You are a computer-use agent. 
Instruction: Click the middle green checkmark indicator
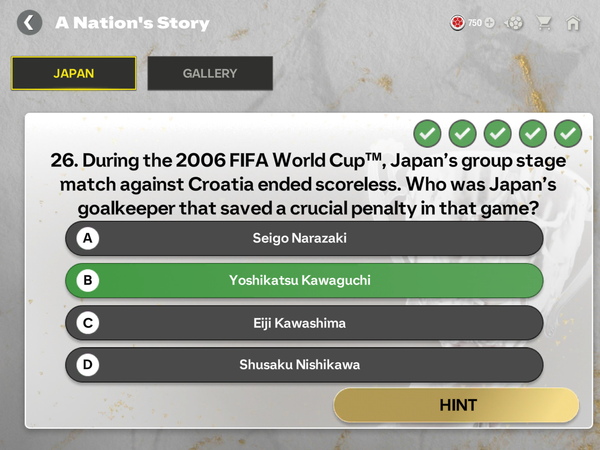pos(497,132)
